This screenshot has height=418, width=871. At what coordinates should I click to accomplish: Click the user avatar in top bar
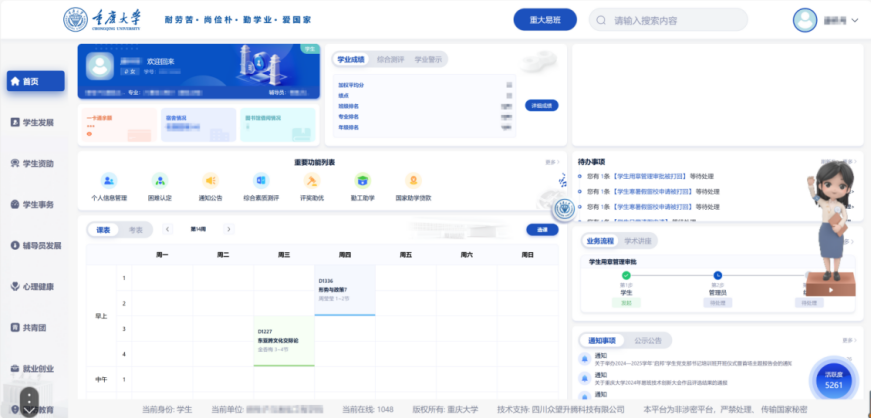805,20
